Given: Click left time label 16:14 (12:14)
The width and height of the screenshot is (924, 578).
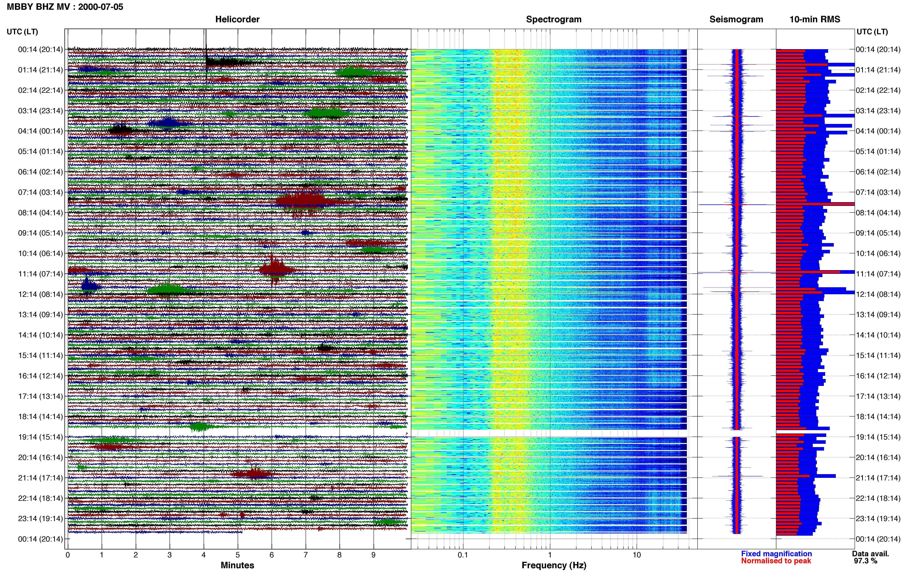Looking at the screenshot, I should (40, 376).
